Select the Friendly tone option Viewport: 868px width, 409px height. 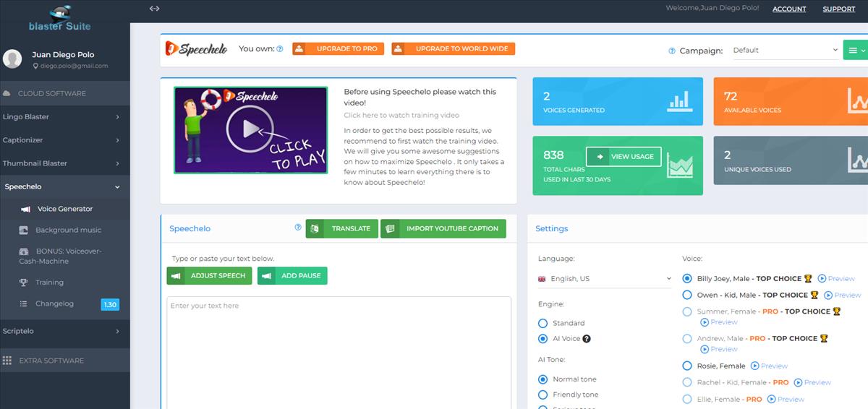tap(543, 395)
